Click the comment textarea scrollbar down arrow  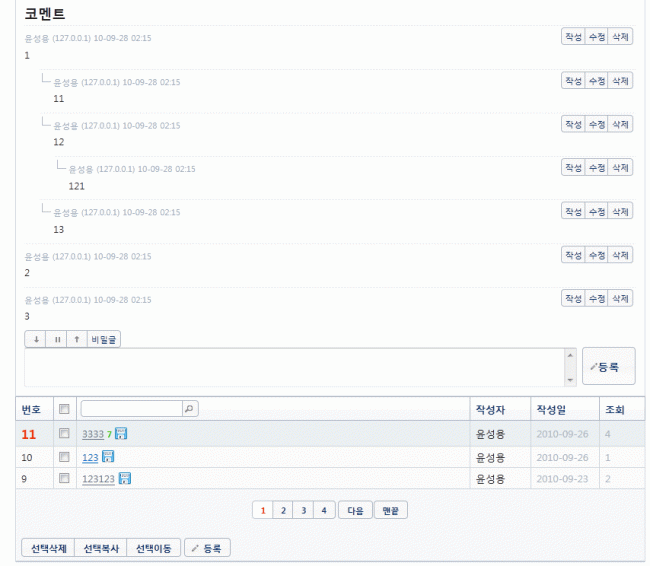pos(570,380)
